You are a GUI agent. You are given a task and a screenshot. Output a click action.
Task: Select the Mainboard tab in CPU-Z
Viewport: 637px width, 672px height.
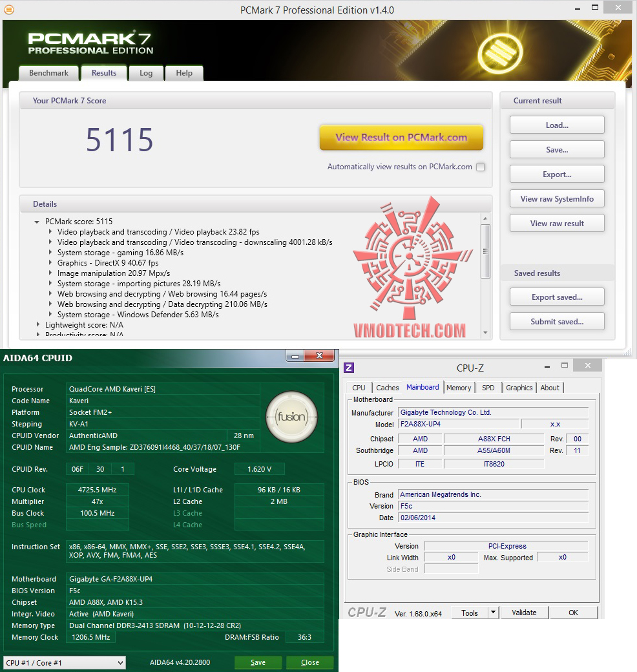pos(423,387)
